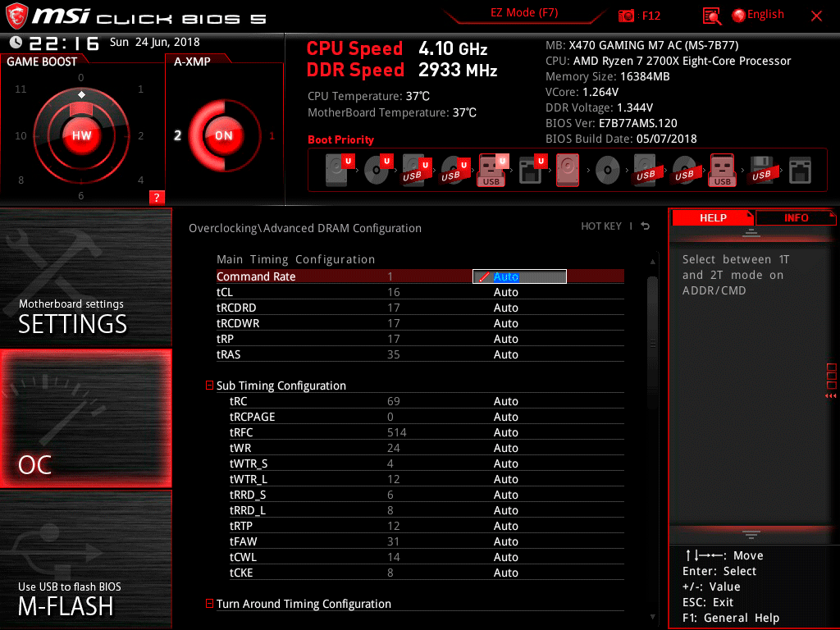840x630 pixels.
Task: Choose A-XMP profile 2
Action: click(x=177, y=135)
